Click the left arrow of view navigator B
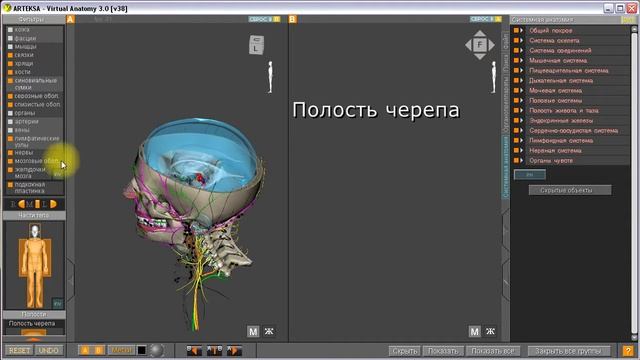 click(x=468, y=45)
